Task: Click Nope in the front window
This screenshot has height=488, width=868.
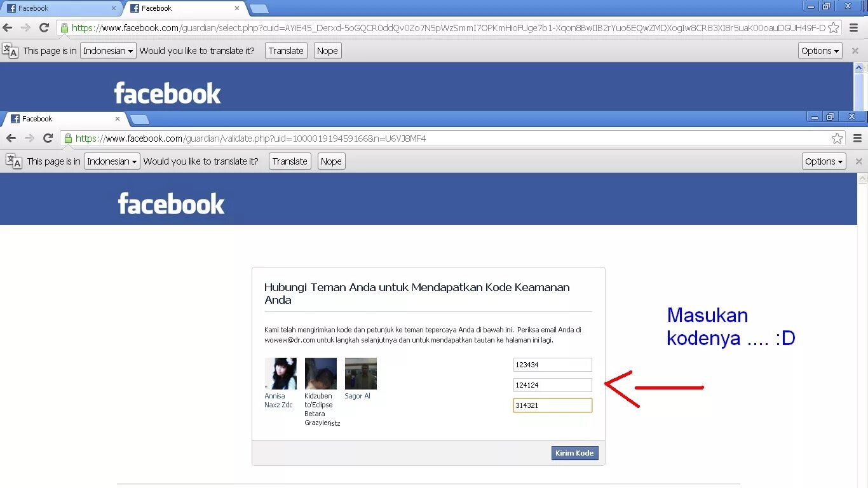Action: point(331,161)
